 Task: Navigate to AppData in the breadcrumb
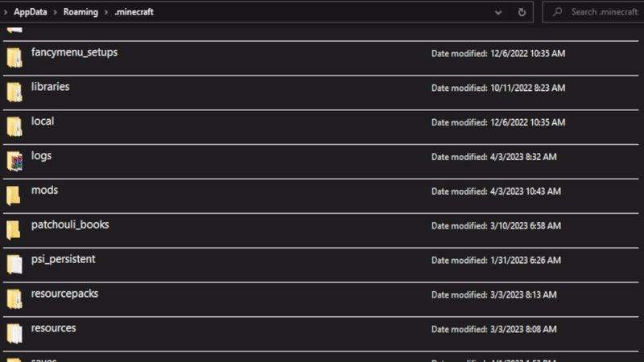click(x=31, y=12)
